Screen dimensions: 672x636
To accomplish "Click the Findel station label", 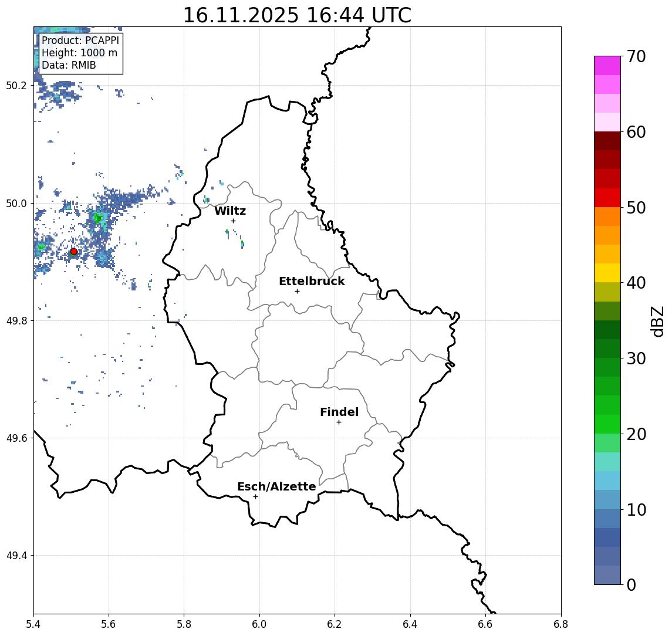I will (x=339, y=412).
